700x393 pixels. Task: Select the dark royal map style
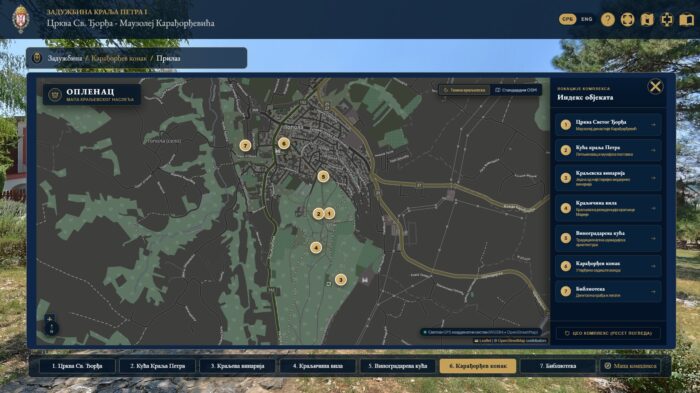coord(464,90)
